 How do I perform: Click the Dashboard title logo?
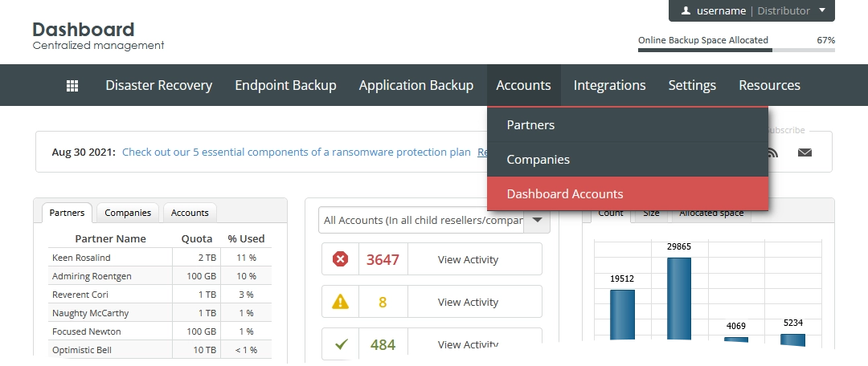(x=84, y=30)
